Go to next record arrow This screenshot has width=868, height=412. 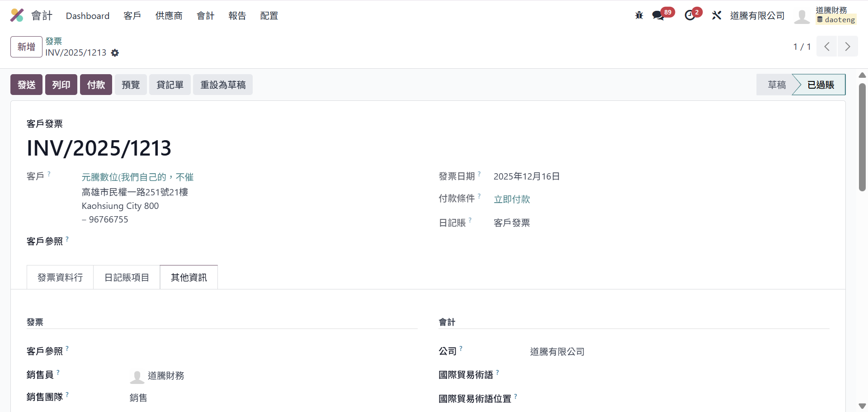tap(848, 47)
